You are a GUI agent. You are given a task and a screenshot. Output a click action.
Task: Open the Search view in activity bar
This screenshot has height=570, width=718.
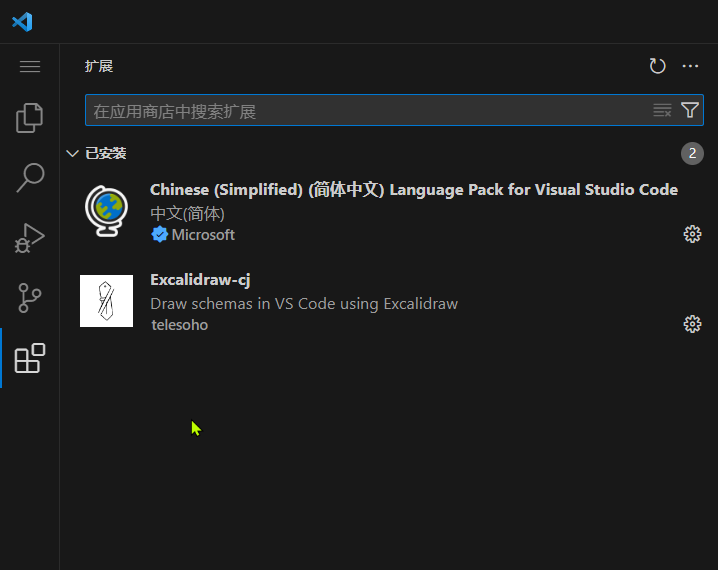pos(30,178)
